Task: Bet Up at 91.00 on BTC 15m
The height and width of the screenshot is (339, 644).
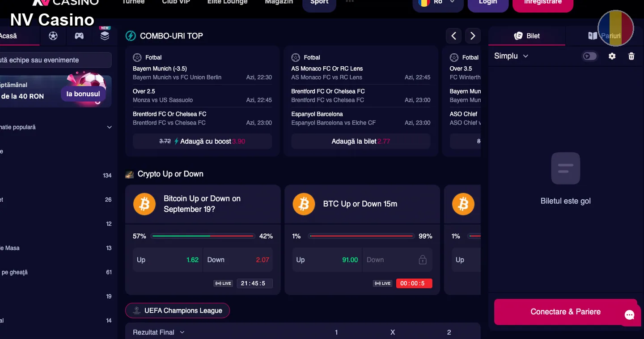Action: click(327, 260)
